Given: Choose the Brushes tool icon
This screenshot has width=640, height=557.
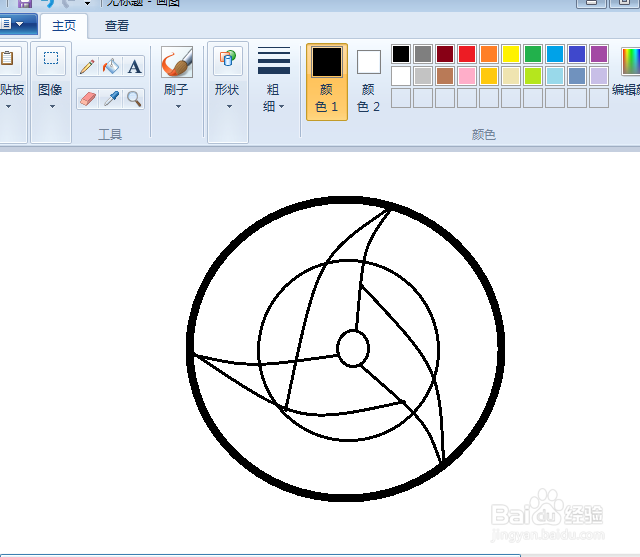Looking at the screenshot, I should click(176, 62).
